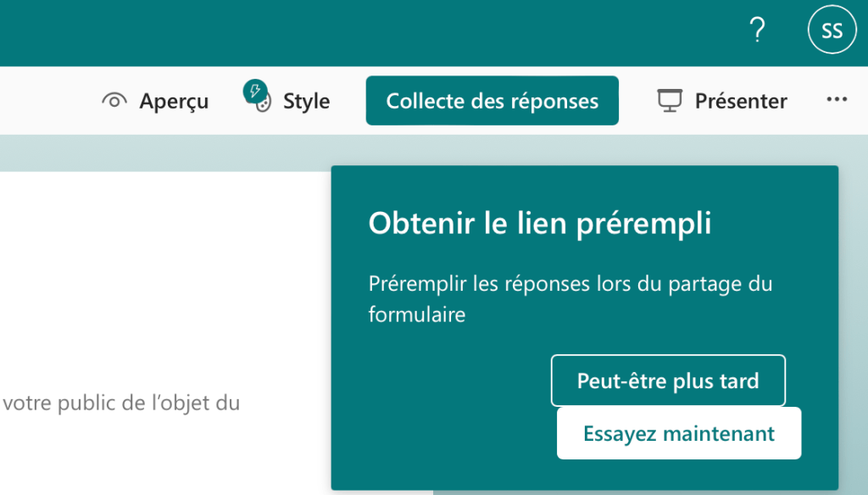The height and width of the screenshot is (495, 868).
Task: Open help panel using question mark
Action: tap(757, 31)
